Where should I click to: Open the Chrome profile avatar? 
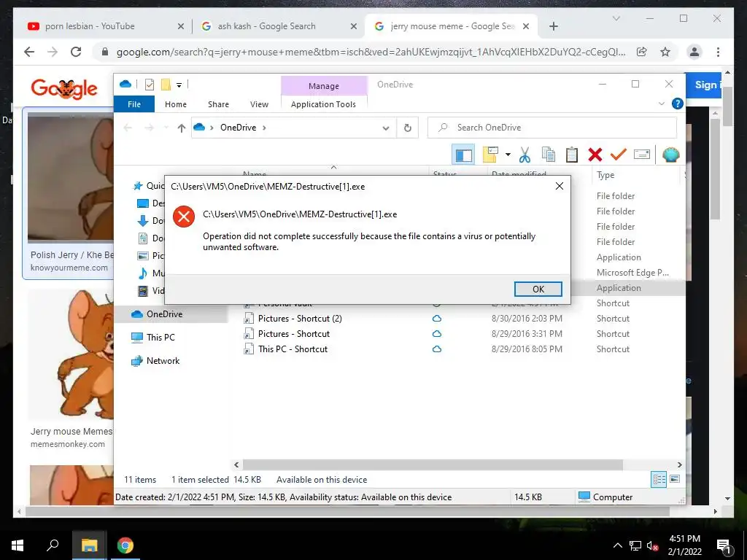point(694,52)
